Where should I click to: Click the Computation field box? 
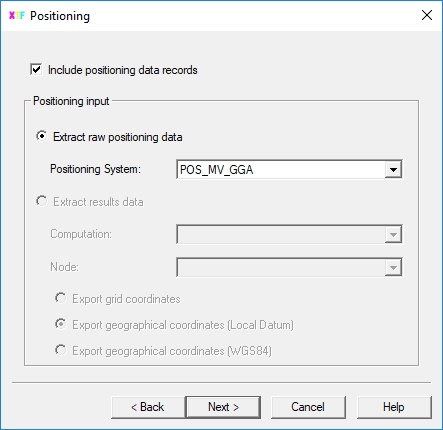coord(289,234)
